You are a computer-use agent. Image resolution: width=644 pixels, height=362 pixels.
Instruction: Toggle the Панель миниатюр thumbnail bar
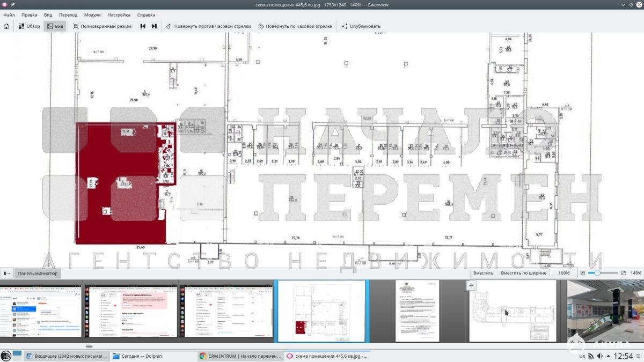coord(38,273)
